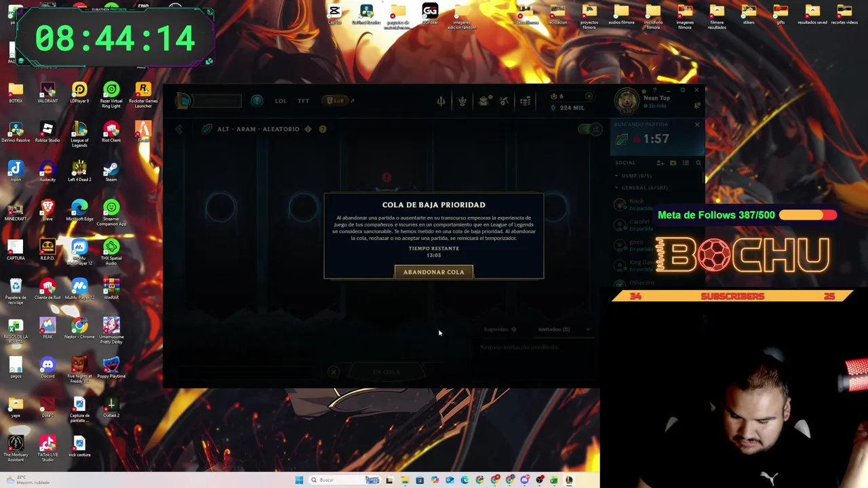Viewport: 868px width, 488px height.
Task: Open the VALORANT desktop shortcut
Action: (x=47, y=94)
